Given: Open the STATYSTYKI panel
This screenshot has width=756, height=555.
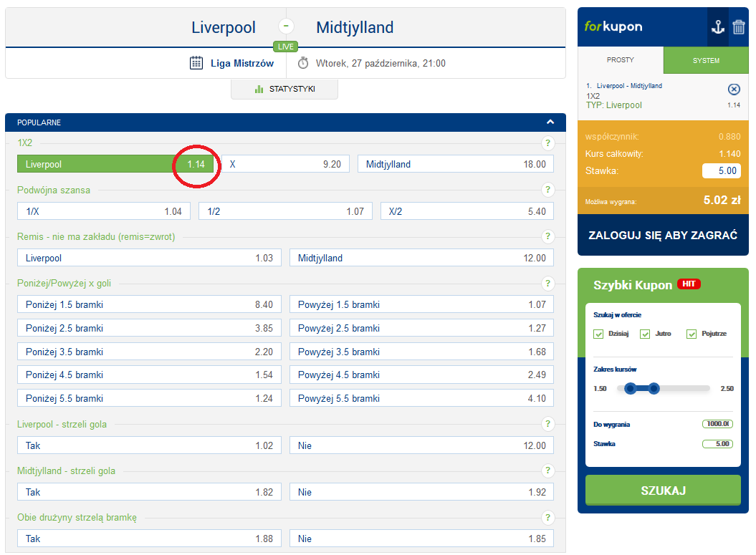Looking at the screenshot, I should click(284, 89).
